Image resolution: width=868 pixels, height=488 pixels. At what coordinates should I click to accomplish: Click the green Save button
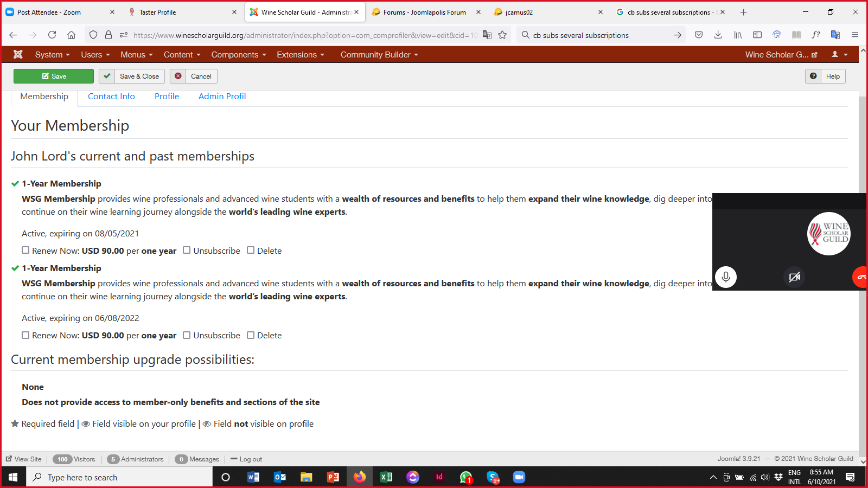[54, 76]
